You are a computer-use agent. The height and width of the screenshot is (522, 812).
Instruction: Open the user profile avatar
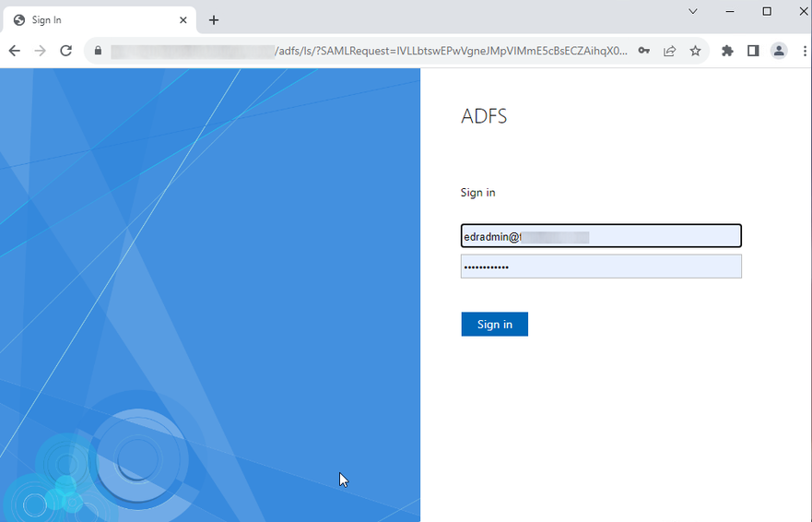pyautogui.click(x=779, y=51)
